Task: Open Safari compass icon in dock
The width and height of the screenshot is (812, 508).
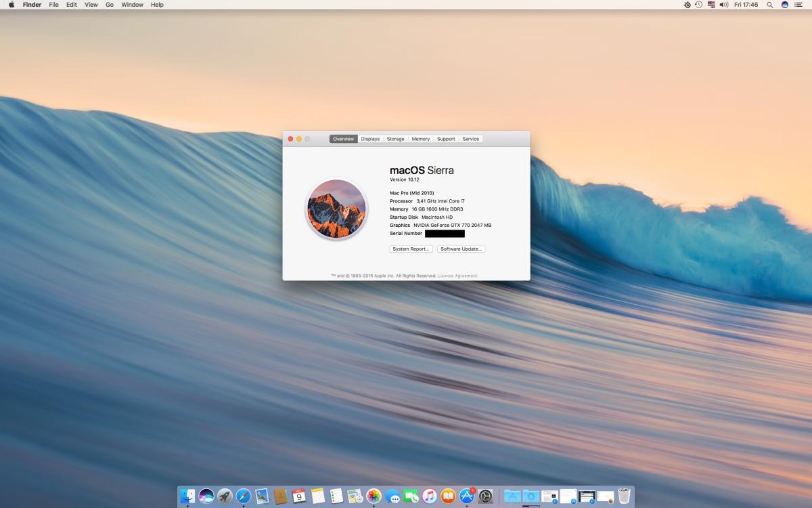Action: pos(244,496)
